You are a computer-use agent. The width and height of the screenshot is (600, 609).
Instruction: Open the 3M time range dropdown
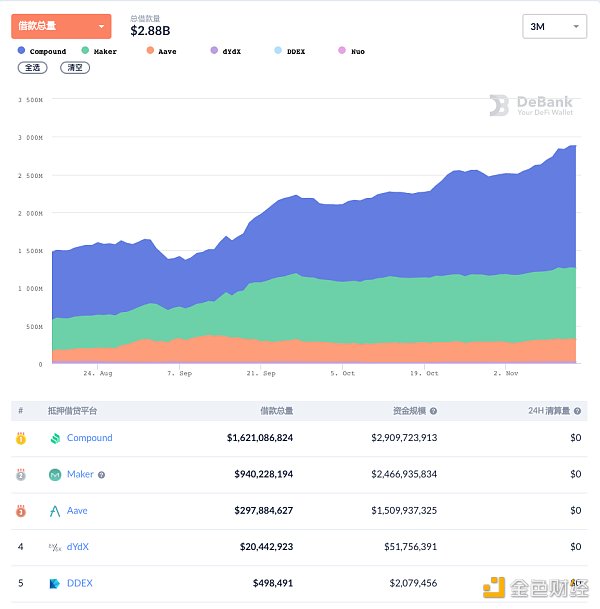[x=555, y=26]
